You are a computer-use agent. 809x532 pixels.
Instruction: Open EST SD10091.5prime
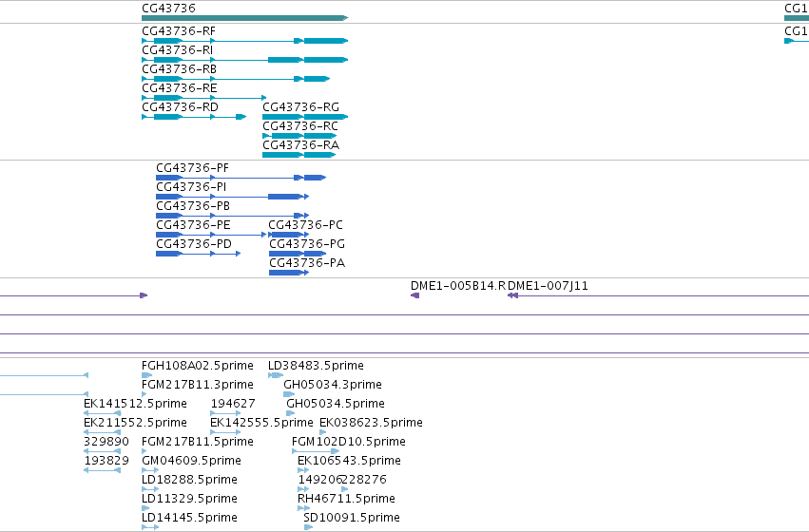[x=309, y=527]
